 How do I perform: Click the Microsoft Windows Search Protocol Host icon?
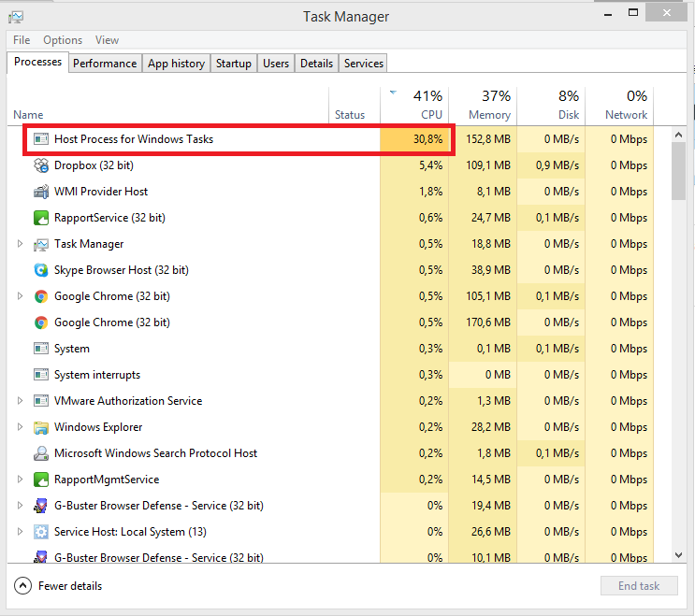pyautogui.click(x=41, y=453)
